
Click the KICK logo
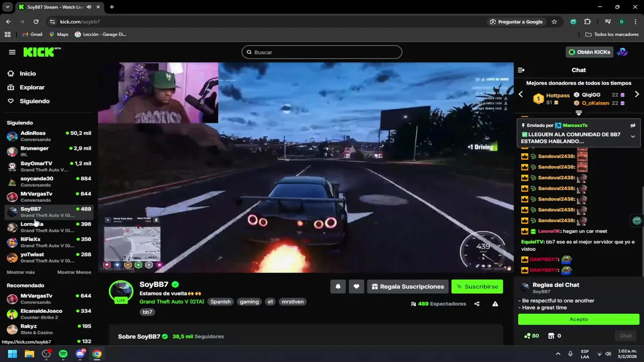pyautogui.click(x=41, y=52)
